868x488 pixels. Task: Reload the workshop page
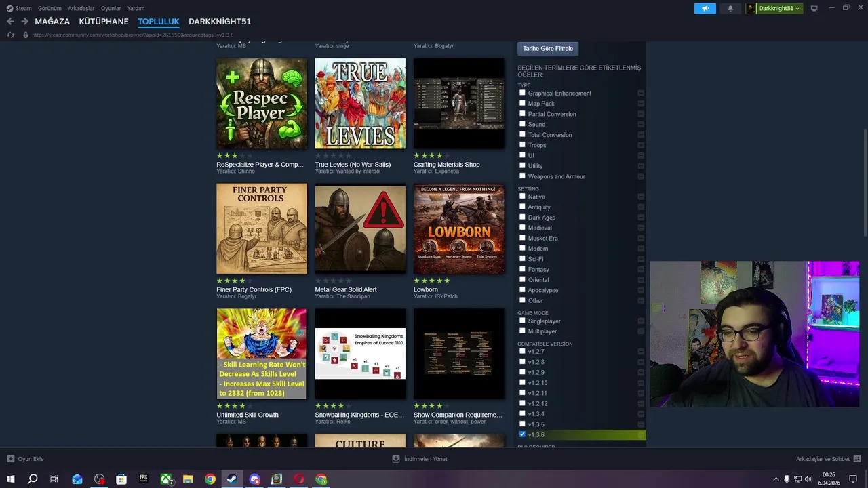coord(11,35)
